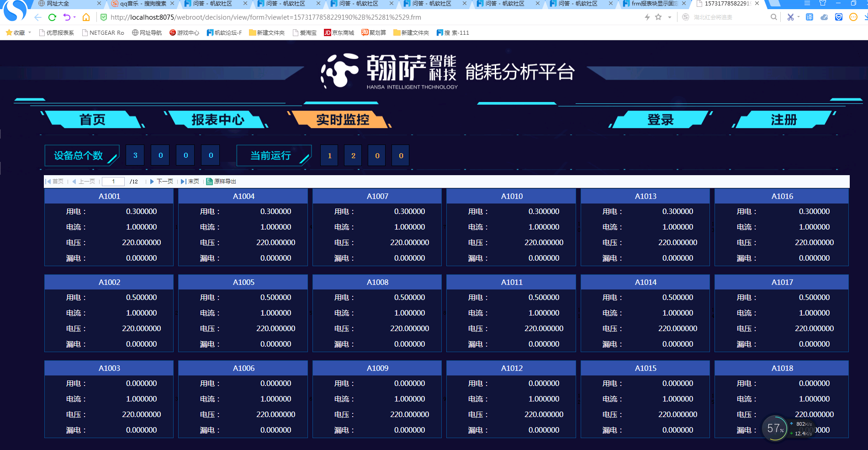Click 原样导出 export icon

click(209, 182)
